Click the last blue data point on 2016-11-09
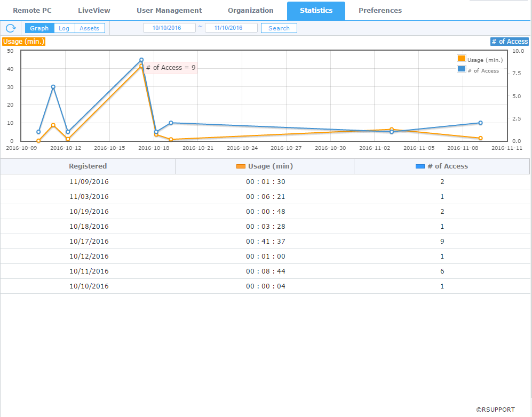Viewport: 532px width, 417px height. 480,123
